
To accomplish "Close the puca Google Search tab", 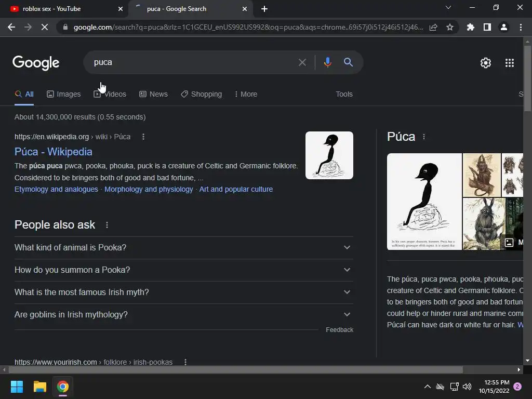I will coord(245,9).
